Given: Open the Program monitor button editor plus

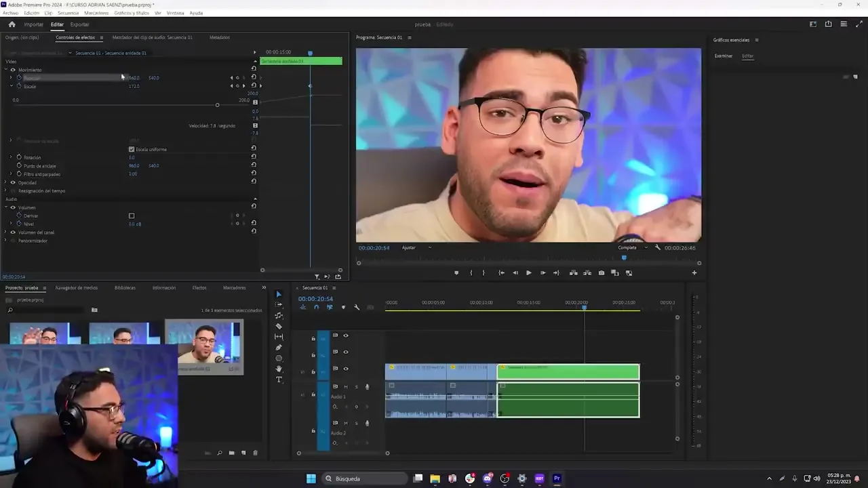Looking at the screenshot, I should coord(694,272).
